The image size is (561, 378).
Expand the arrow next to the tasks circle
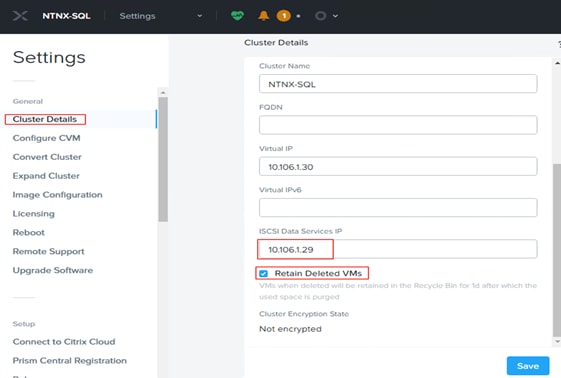[335, 16]
